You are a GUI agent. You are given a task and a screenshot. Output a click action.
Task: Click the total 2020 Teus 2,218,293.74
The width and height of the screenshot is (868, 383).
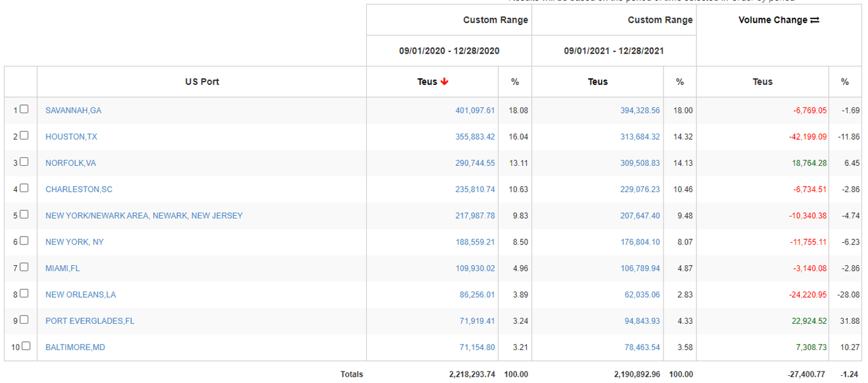coord(472,374)
